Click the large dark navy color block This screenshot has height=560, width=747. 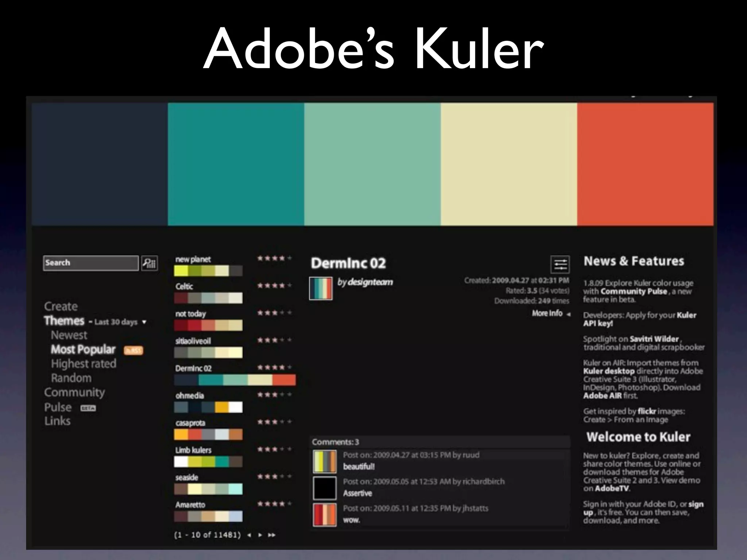pyautogui.click(x=100, y=164)
